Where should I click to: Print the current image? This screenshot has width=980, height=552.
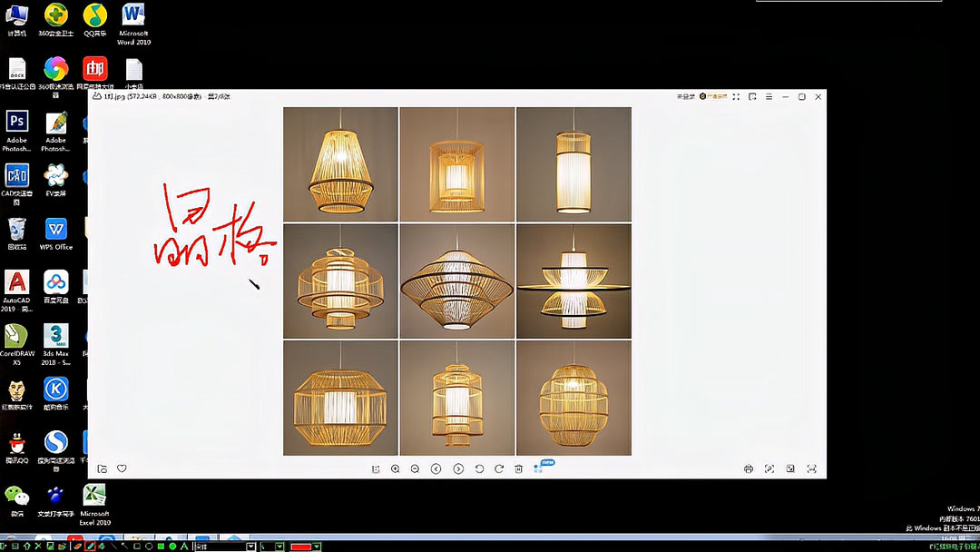pos(749,468)
